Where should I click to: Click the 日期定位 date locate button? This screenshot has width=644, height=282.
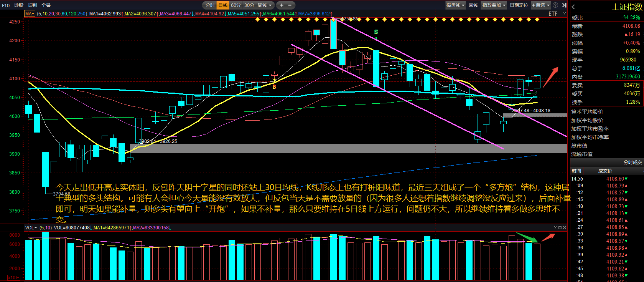[519, 5]
